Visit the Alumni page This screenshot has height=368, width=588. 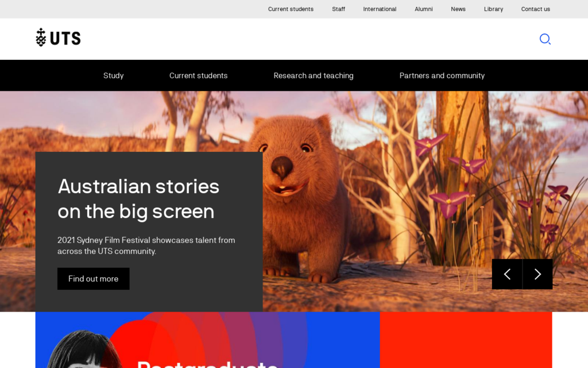424,9
